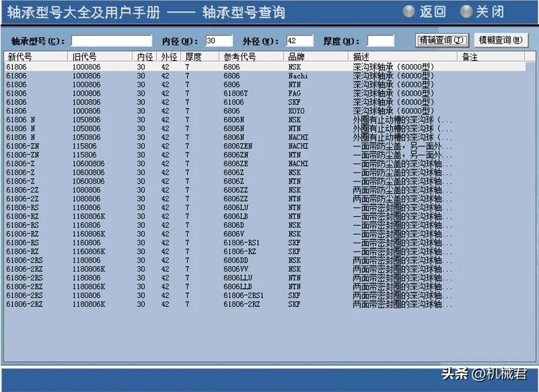Select the first 61806 NSK row
Screen dimensions: 539x392
(x=168, y=67)
